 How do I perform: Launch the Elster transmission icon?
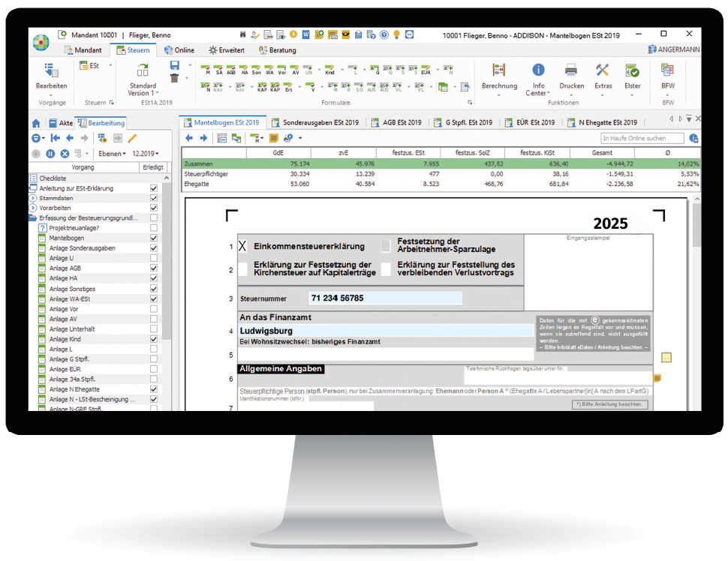coord(633,72)
